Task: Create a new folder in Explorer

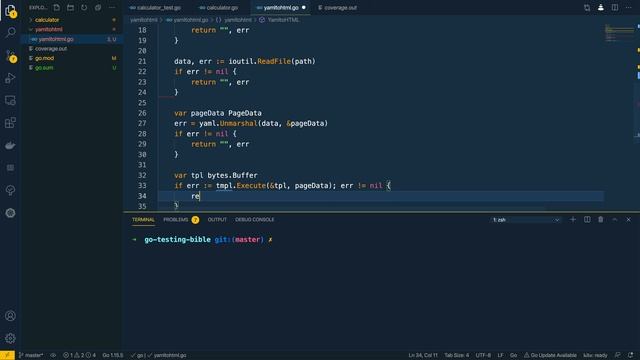Action: pos(70,7)
